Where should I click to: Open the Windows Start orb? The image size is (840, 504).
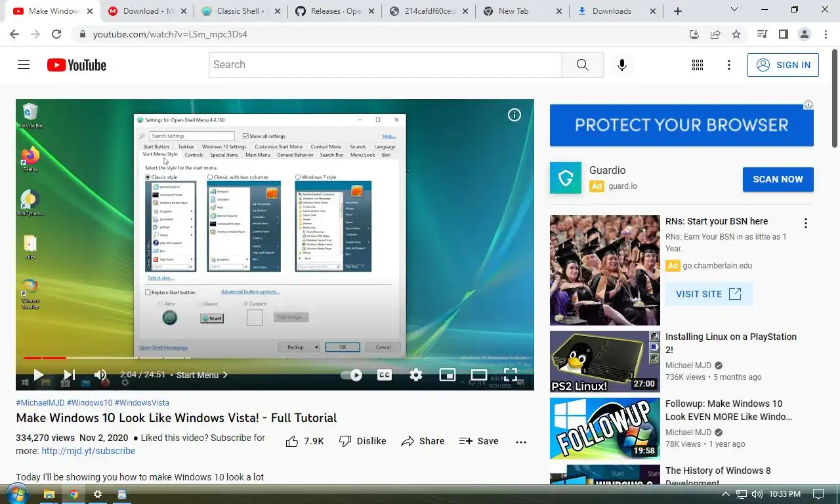pos(17,493)
